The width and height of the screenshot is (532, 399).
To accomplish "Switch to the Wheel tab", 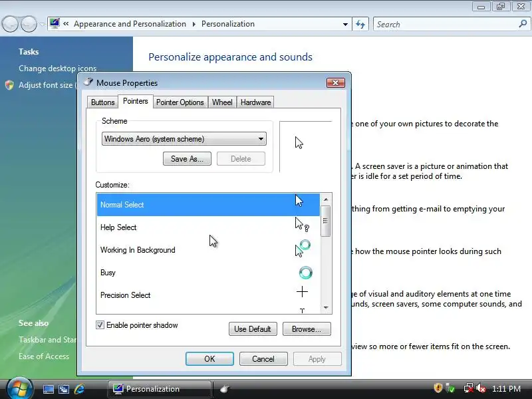I will tap(222, 102).
